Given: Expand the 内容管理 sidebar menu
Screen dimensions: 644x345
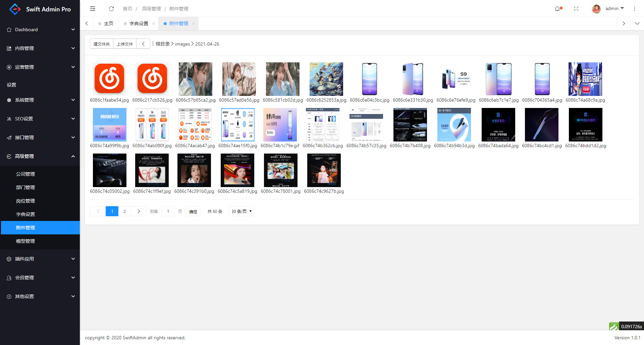Looking at the screenshot, I should [x=40, y=48].
